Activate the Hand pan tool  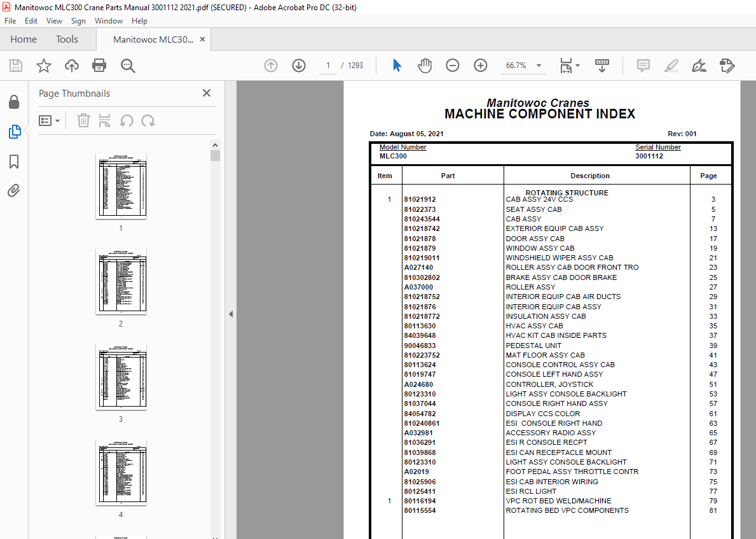coord(425,66)
